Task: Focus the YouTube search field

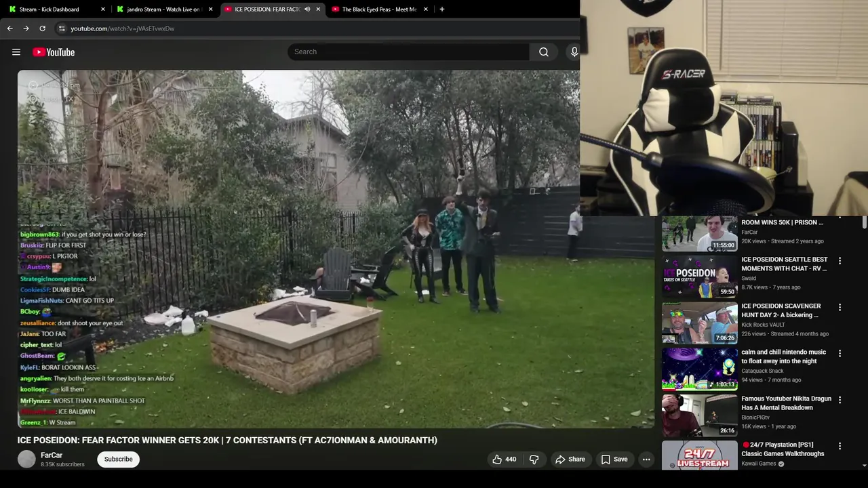Action: (x=408, y=52)
